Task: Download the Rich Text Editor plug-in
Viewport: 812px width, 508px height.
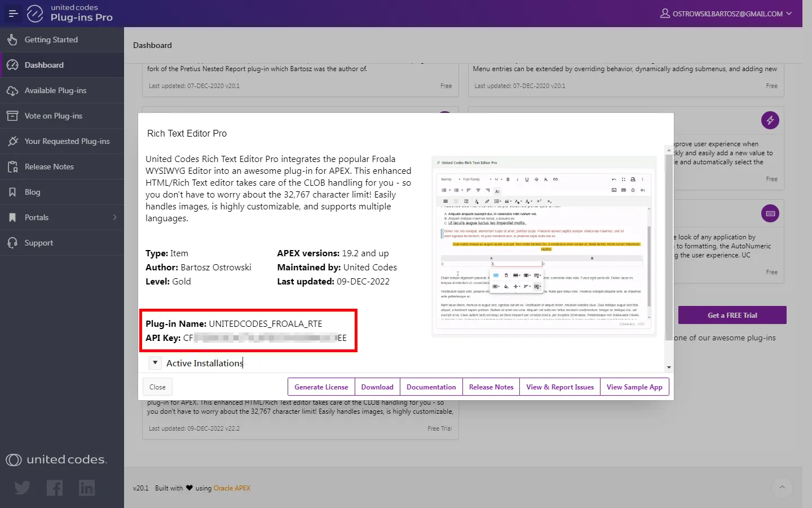Action: [377, 387]
